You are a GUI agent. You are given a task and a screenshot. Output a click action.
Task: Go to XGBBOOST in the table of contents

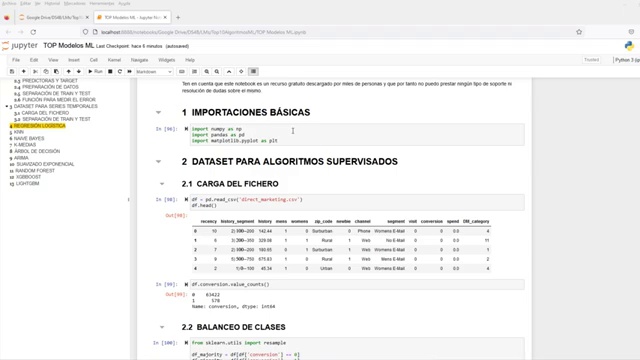28,177
